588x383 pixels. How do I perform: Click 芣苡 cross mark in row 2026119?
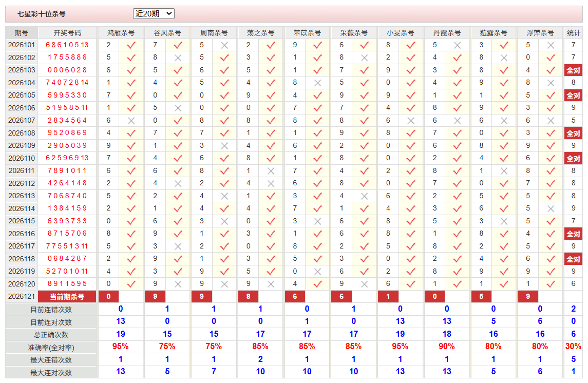[x=318, y=272]
